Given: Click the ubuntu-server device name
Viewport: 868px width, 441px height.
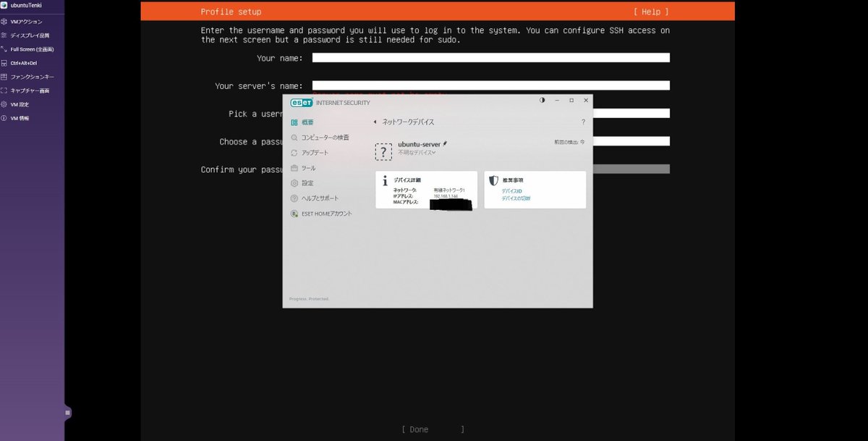Looking at the screenshot, I should (x=419, y=144).
